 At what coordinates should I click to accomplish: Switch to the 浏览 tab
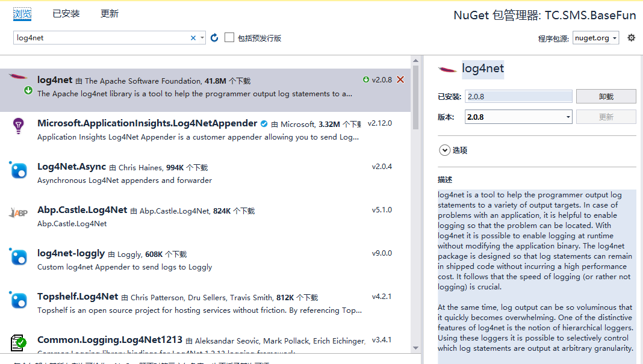point(22,14)
